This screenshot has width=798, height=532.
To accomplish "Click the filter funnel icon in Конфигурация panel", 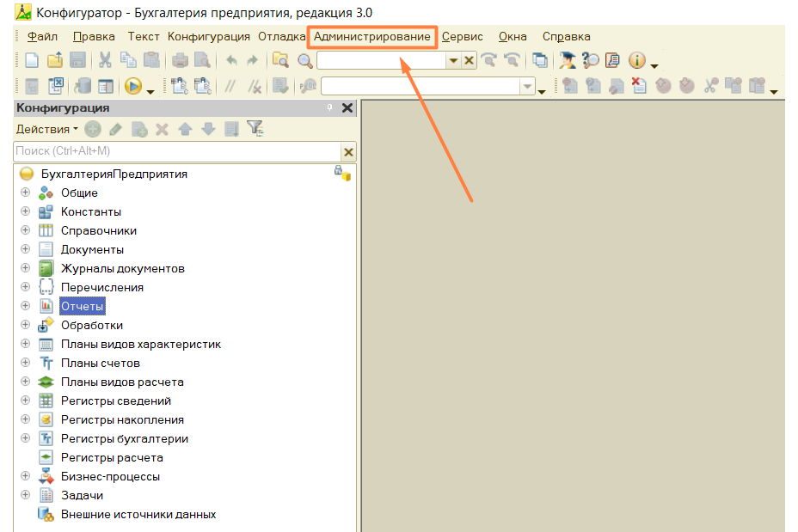I will point(255,129).
